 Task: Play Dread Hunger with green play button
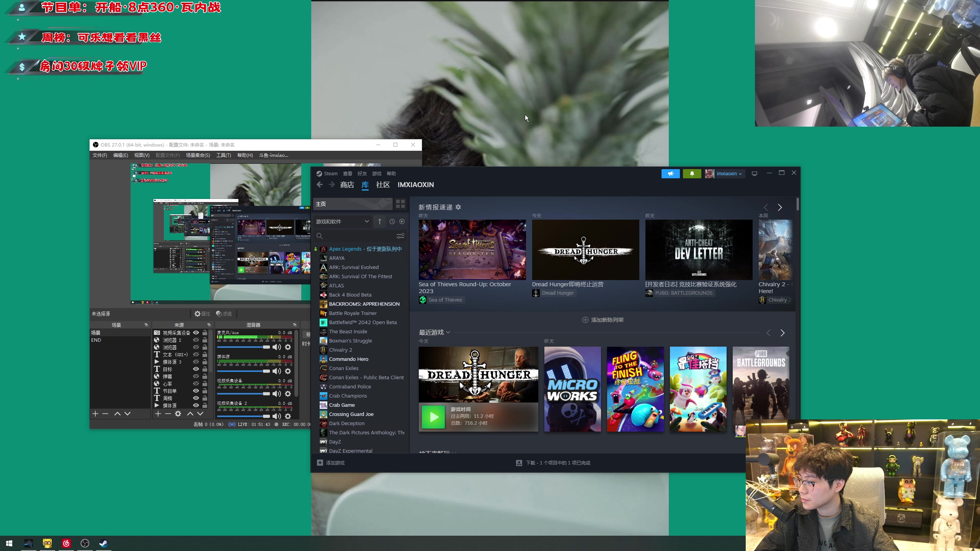(433, 417)
